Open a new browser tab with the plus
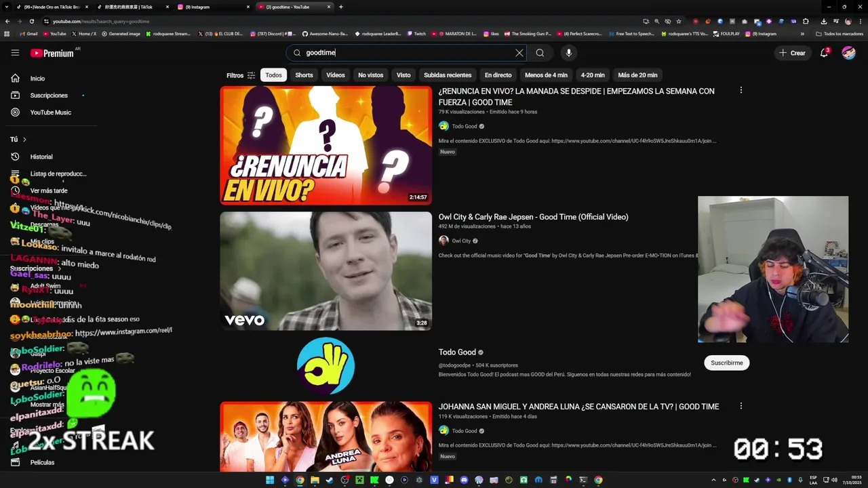This screenshot has width=868, height=488. 340,7
